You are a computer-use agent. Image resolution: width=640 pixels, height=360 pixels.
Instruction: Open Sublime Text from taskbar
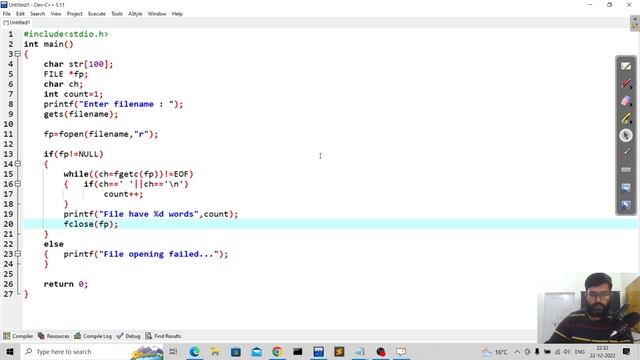pyautogui.click(x=339, y=351)
